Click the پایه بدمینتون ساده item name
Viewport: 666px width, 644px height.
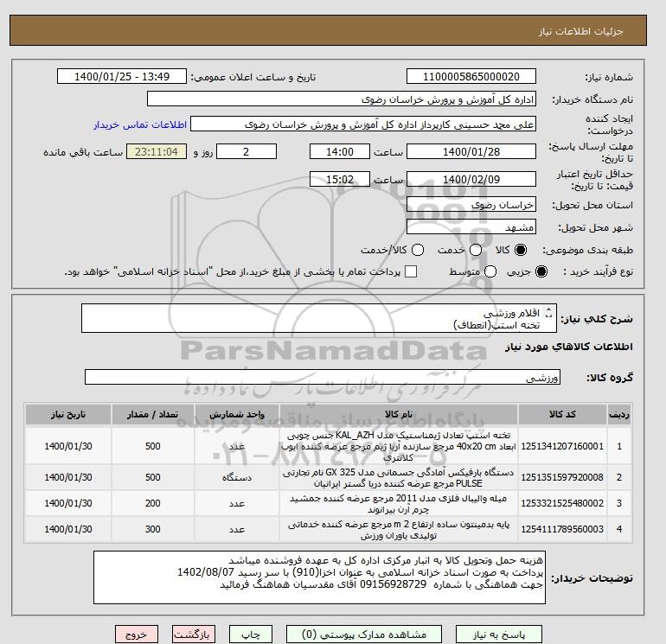coord(399,529)
